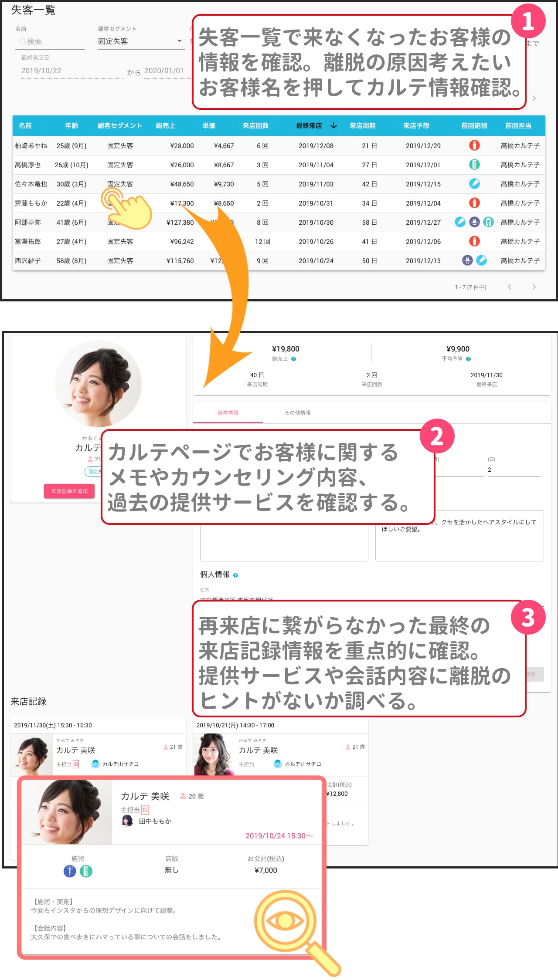Open the 顧客セグメント dropdown showing 固定失客
The width and height of the screenshot is (558, 980).
tap(140, 41)
